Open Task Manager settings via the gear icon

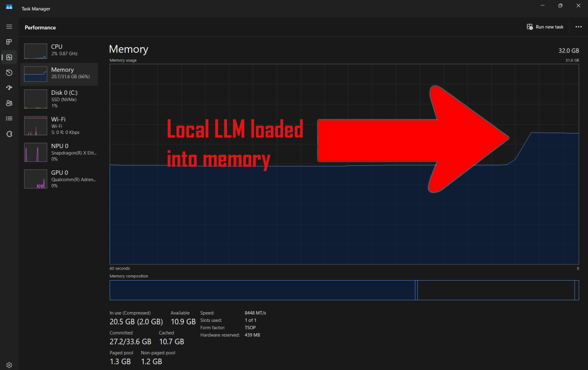click(9, 365)
